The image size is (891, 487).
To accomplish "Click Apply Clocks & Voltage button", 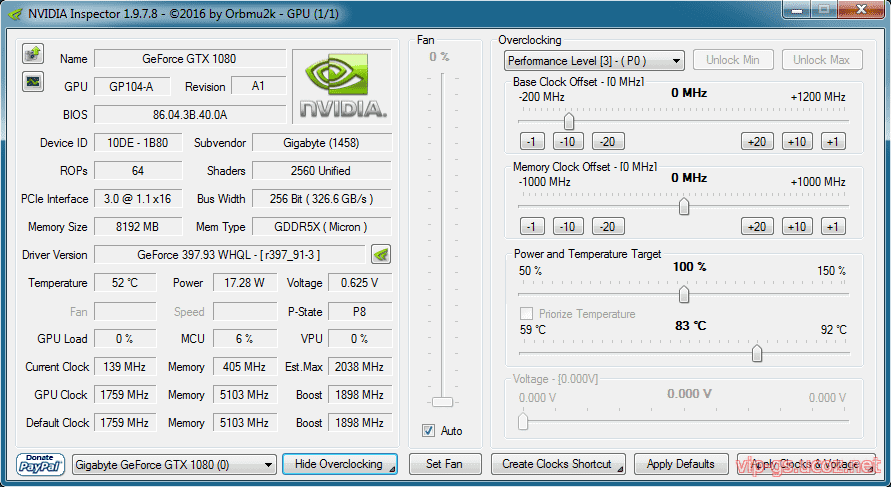I will (x=806, y=464).
